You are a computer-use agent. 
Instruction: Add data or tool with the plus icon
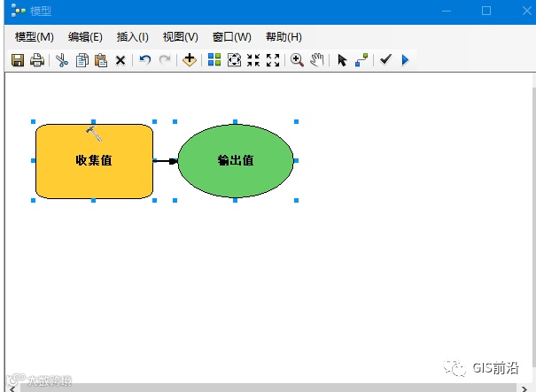tap(190, 60)
